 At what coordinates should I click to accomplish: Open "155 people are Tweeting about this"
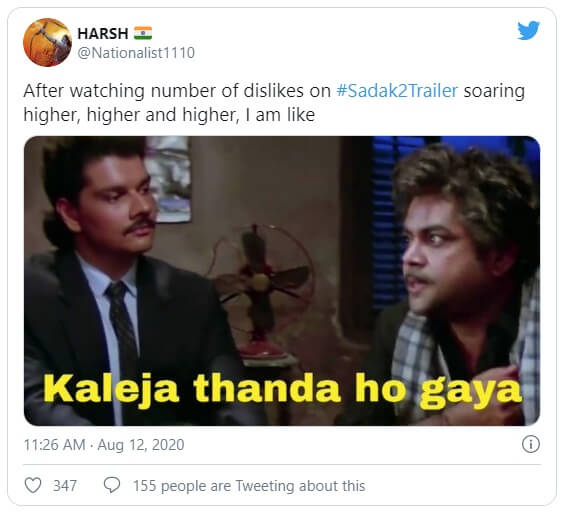249,486
